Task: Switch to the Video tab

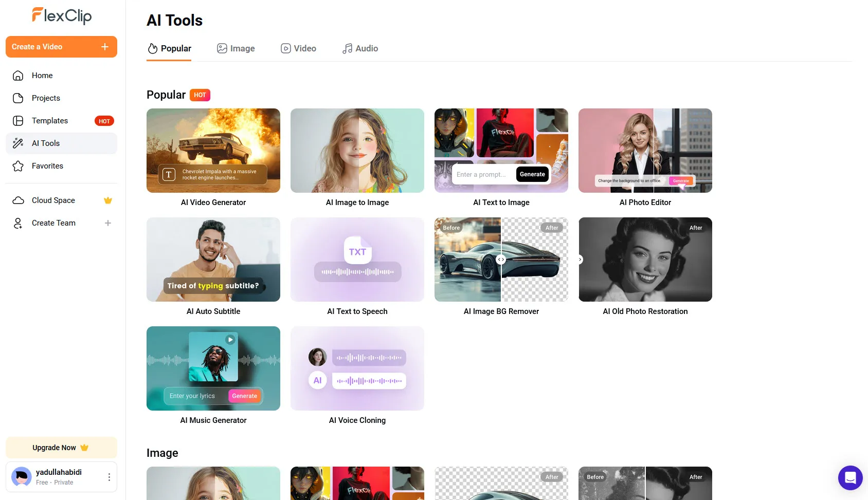Action: tap(298, 48)
